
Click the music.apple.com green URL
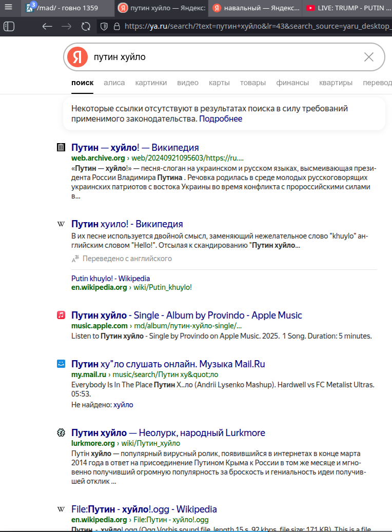click(x=156, y=326)
